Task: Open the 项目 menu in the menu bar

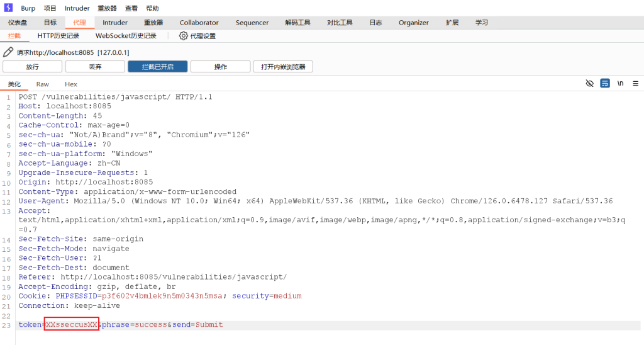Action: (50, 8)
